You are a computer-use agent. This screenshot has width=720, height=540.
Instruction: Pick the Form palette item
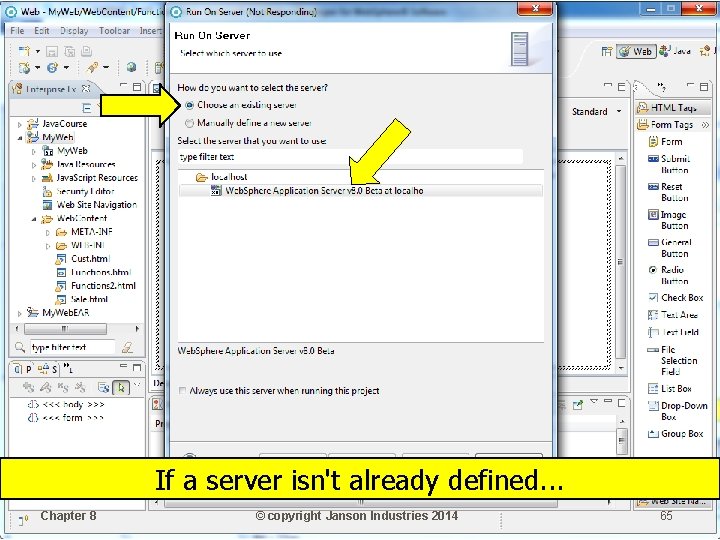(x=665, y=141)
